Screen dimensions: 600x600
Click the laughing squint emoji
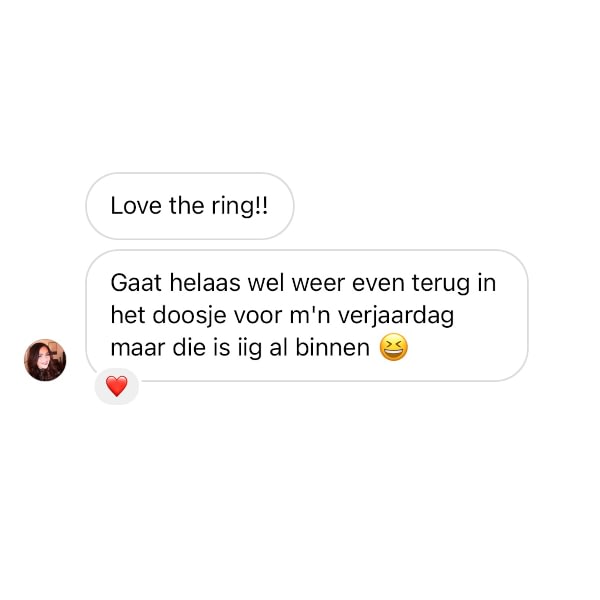[393, 347]
